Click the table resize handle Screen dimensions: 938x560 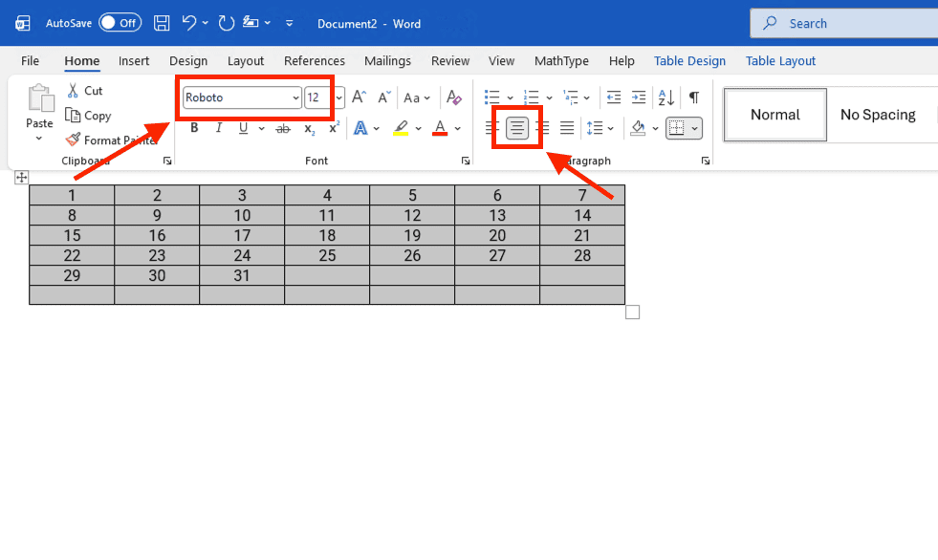(x=632, y=312)
